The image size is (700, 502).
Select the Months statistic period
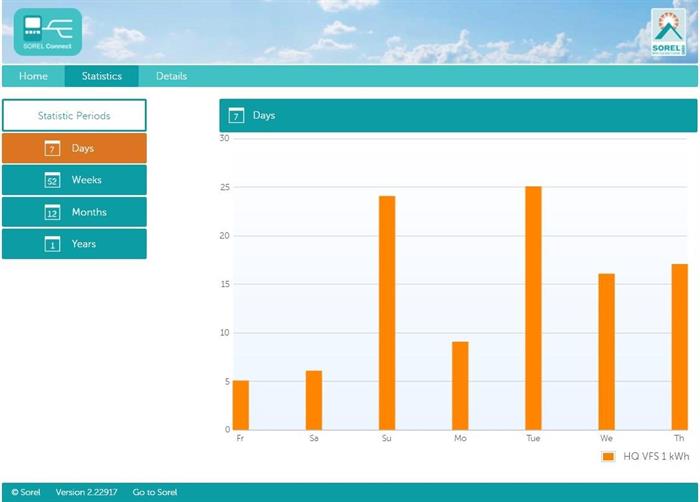(x=88, y=212)
